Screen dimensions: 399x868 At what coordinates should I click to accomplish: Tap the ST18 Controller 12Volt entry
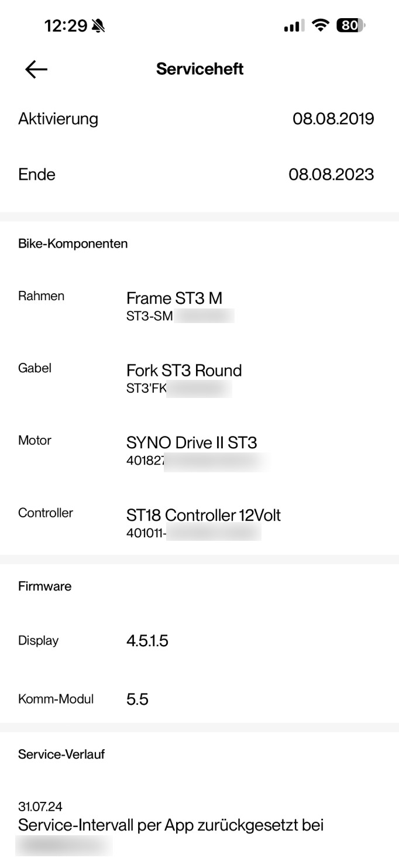coord(203,515)
